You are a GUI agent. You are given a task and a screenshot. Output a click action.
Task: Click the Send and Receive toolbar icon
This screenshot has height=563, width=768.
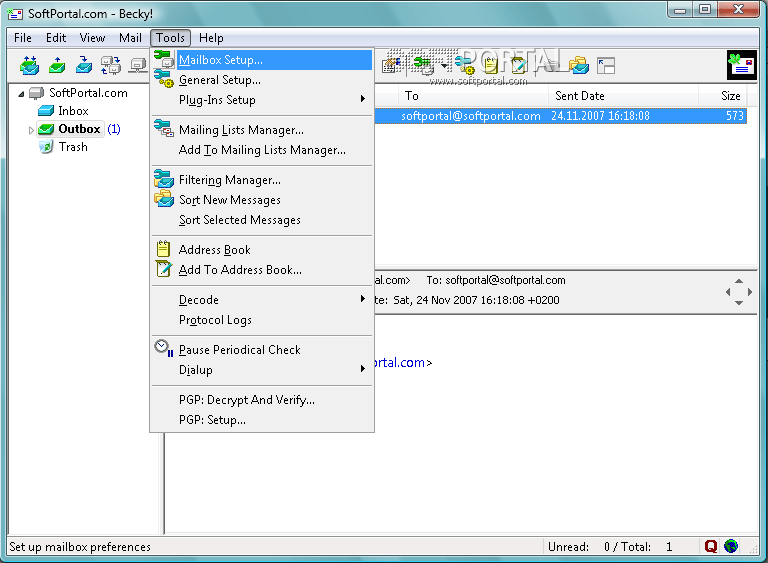coord(29,65)
